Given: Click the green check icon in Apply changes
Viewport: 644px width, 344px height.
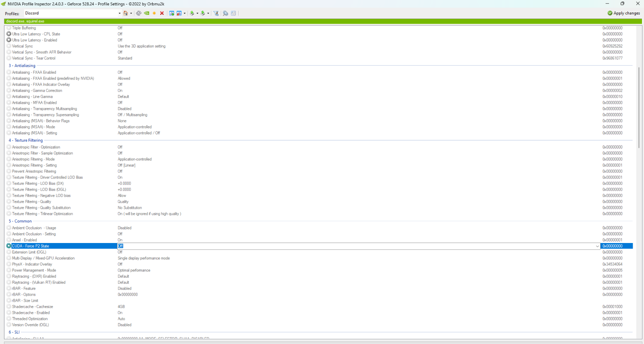Looking at the screenshot, I should (x=610, y=13).
